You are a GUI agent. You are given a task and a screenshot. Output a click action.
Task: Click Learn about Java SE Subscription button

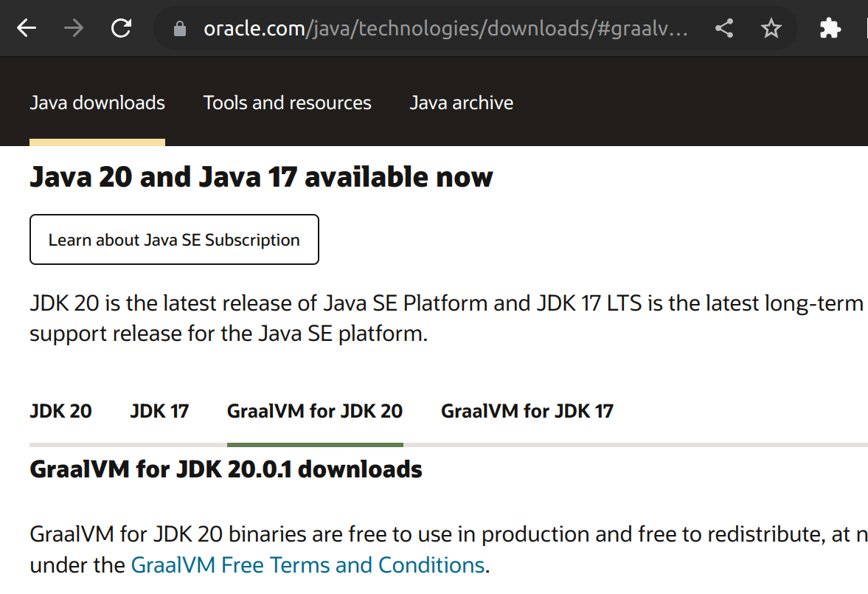(174, 239)
